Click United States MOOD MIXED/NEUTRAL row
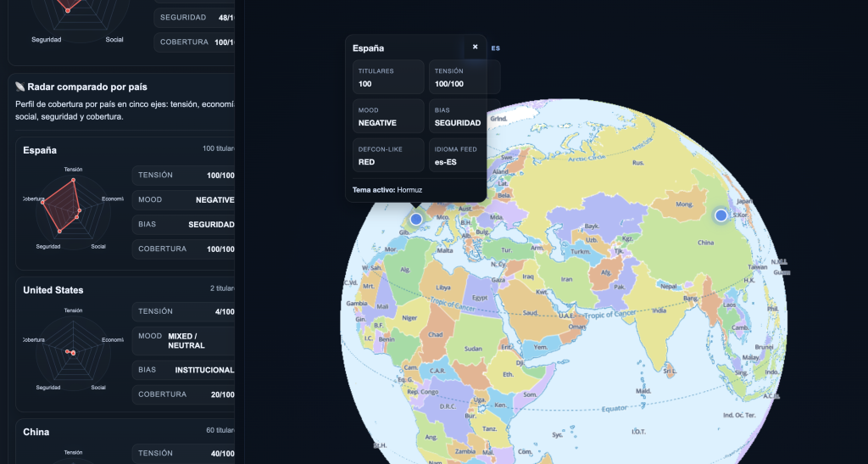Image resolution: width=868 pixels, height=464 pixels. tap(183, 341)
